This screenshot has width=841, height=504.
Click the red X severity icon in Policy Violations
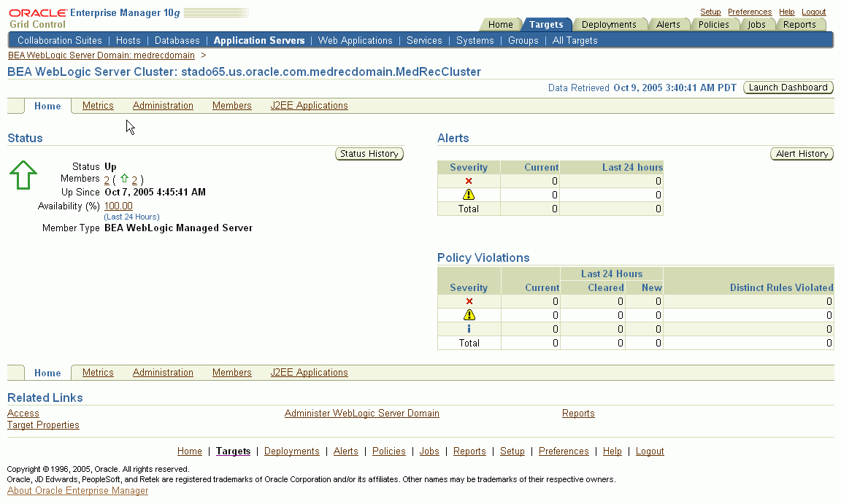pos(469,301)
